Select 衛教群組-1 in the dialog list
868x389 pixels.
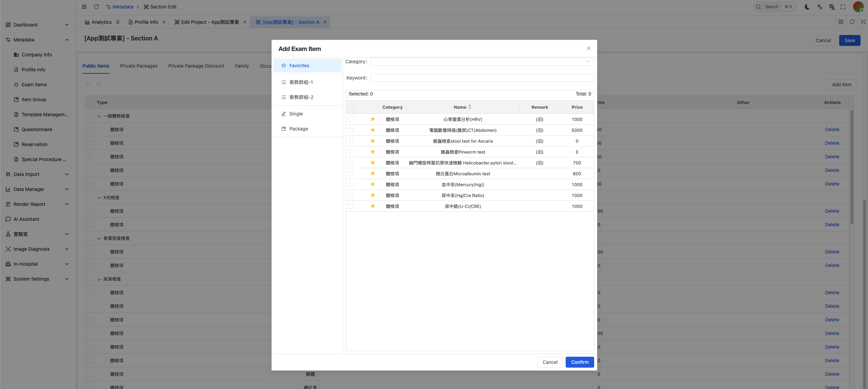pos(307,82)
